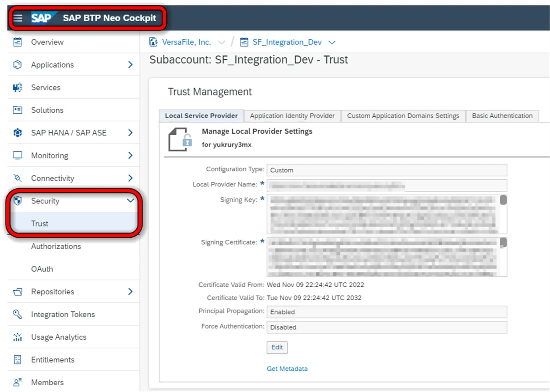Open OAuth under Security
Screen dimensions: 550x392
42,269
